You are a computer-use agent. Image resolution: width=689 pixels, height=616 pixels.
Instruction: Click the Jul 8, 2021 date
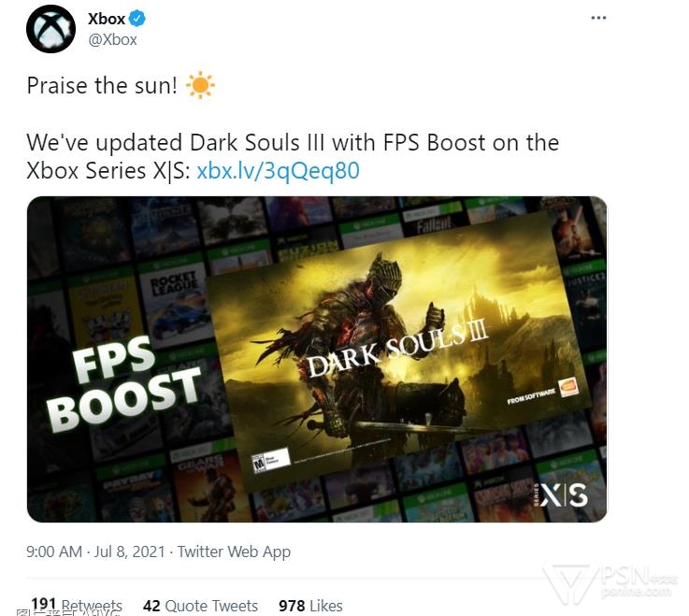130,552
